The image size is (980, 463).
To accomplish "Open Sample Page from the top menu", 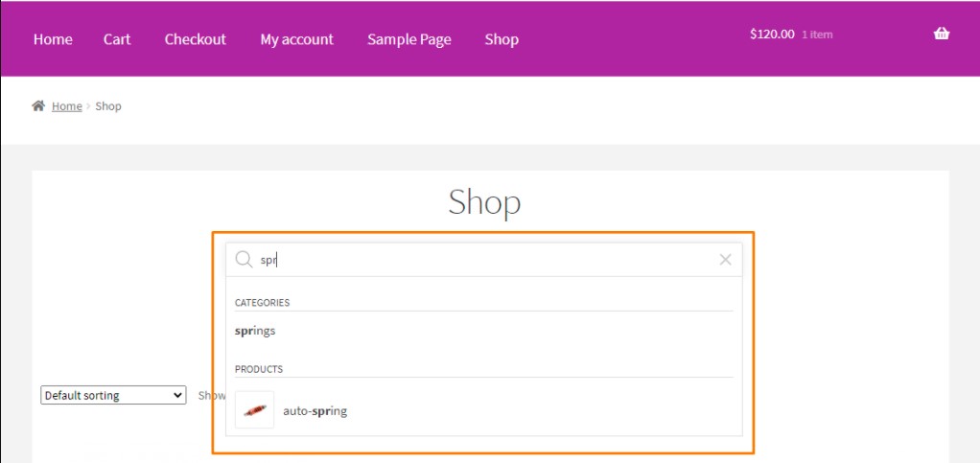I will click(x=408, y=39).
